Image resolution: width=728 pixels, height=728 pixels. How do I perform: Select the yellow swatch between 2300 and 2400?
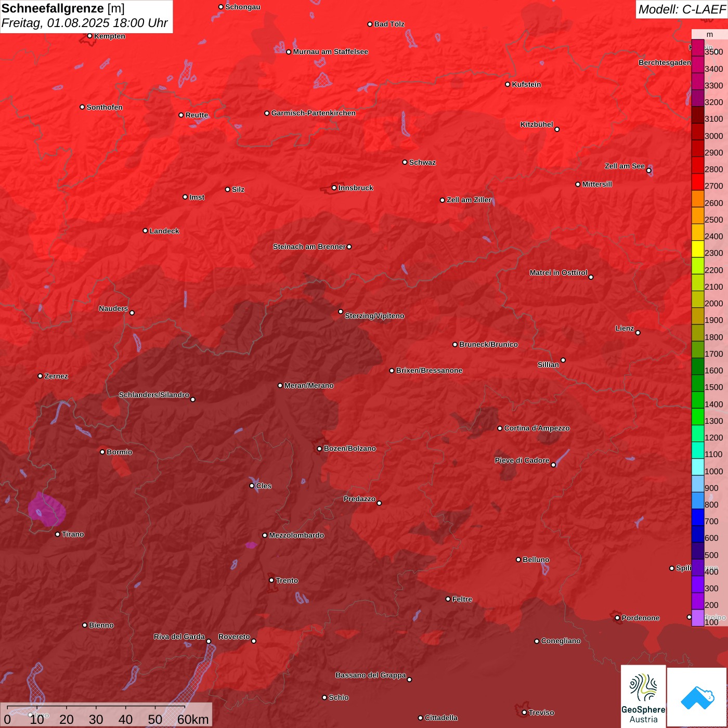(697, 249)
